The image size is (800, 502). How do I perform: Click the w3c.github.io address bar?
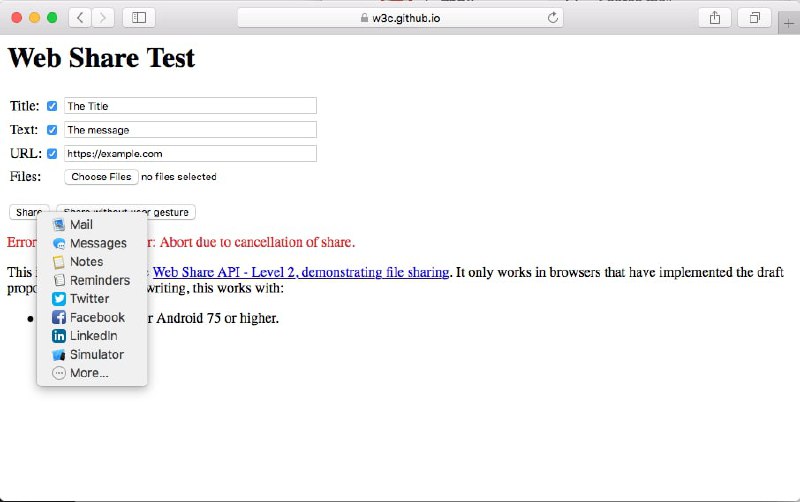click(400, 18)
